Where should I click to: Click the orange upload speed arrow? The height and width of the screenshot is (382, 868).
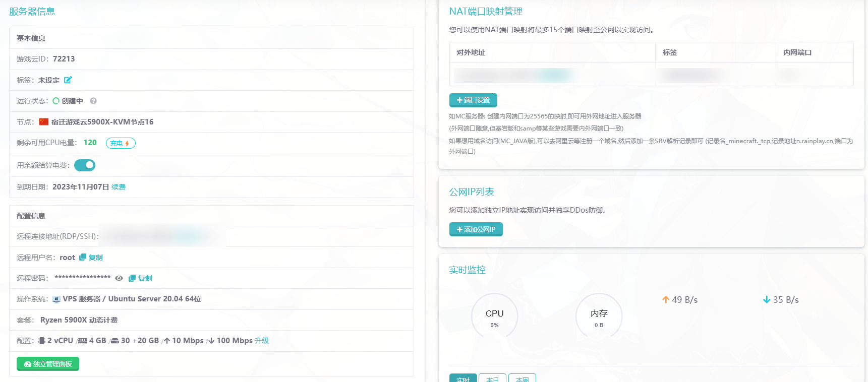pyautogui.click(x=666, y=300)
